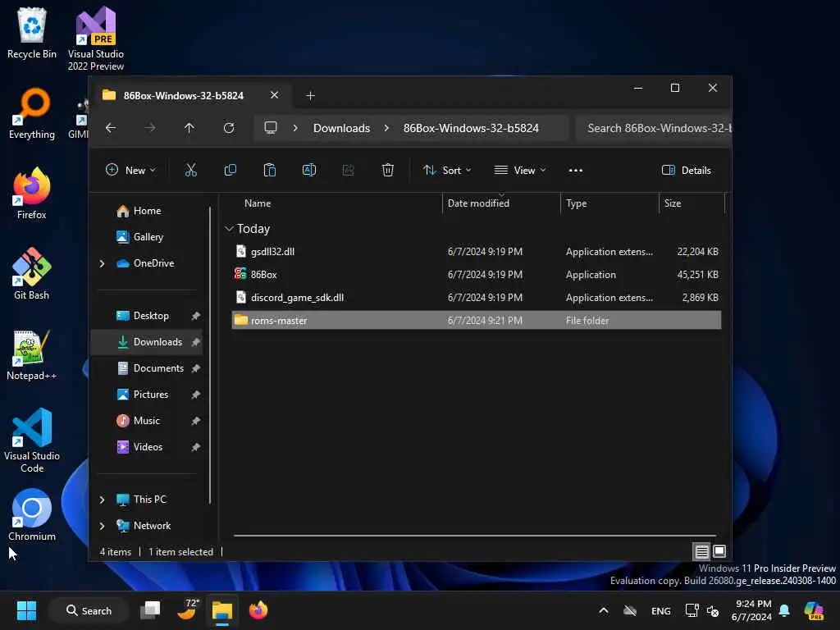Open the View dropdown
Image resolution: width=840 pixels, height=630 pixels.
pyautogui.click(x=519, y=171)
